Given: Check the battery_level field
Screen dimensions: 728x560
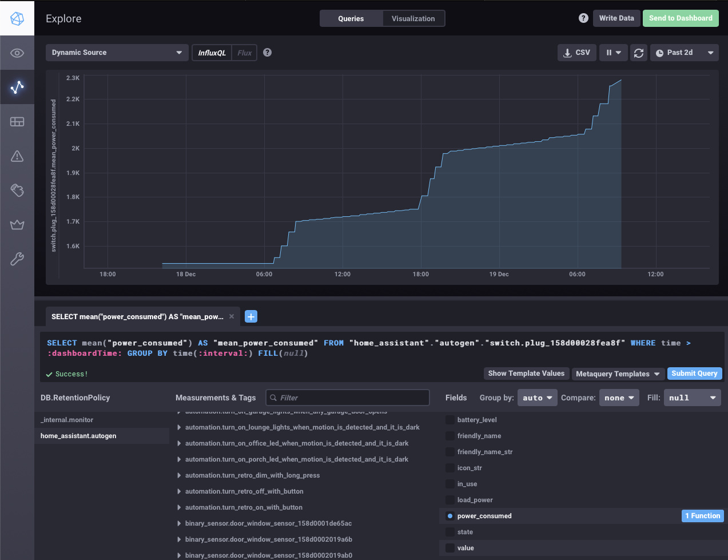Looking at the screenshot, I should click(450, 420).
